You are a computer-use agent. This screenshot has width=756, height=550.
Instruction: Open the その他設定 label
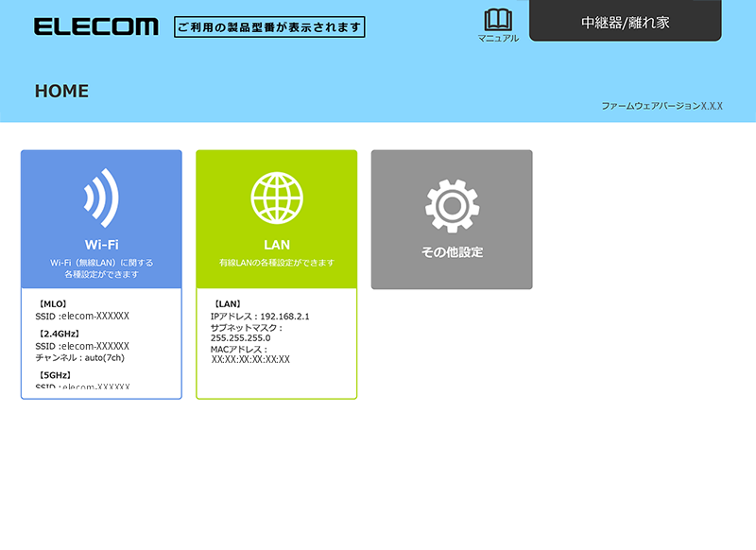(x=452, y=252)
